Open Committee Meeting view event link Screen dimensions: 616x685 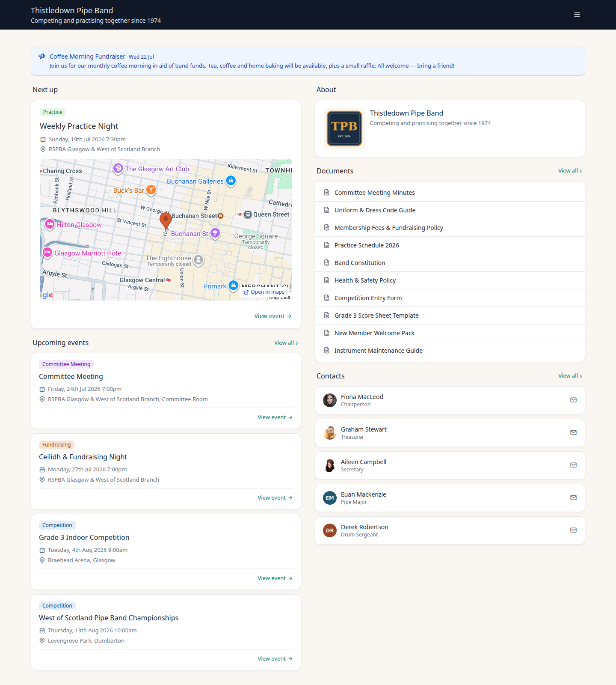275,417
